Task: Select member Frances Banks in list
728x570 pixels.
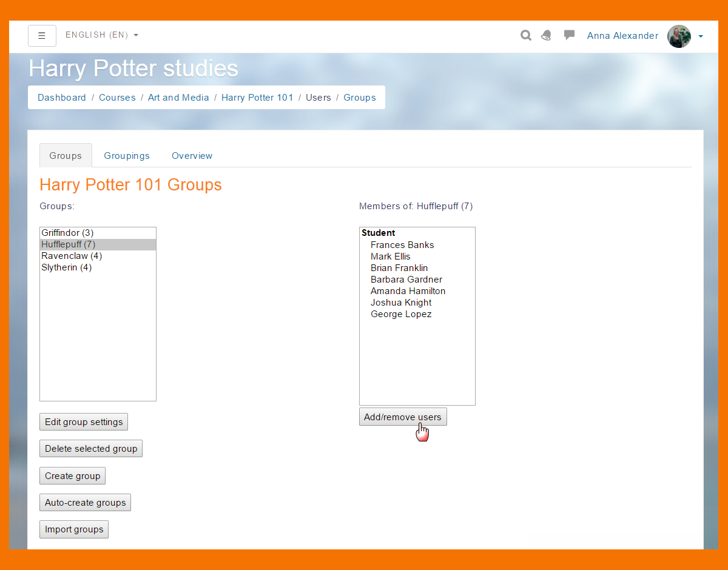Action: click(x=402, y=245)
